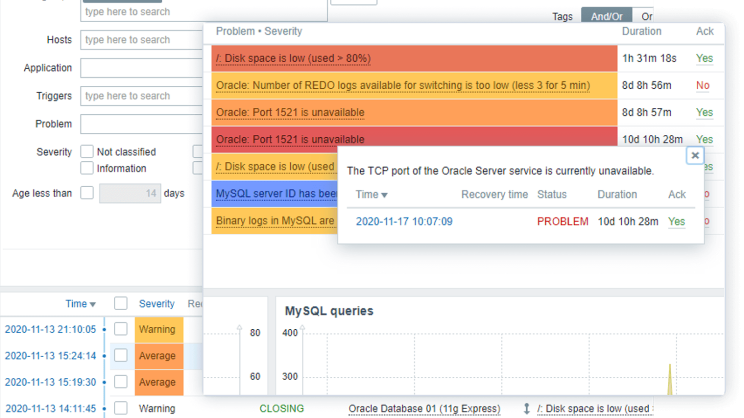
Task: Open the red Oracle: Port 1521 is unavailable problem
Action: pos(290,139)
